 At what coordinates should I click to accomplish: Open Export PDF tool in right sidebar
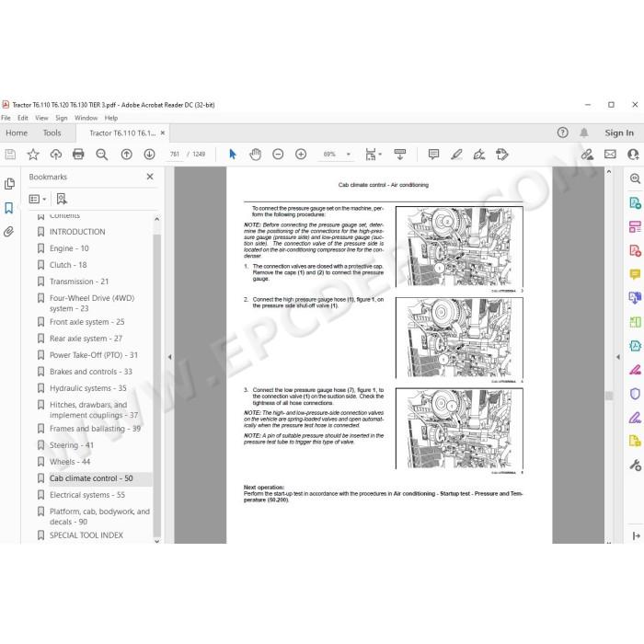635,202
